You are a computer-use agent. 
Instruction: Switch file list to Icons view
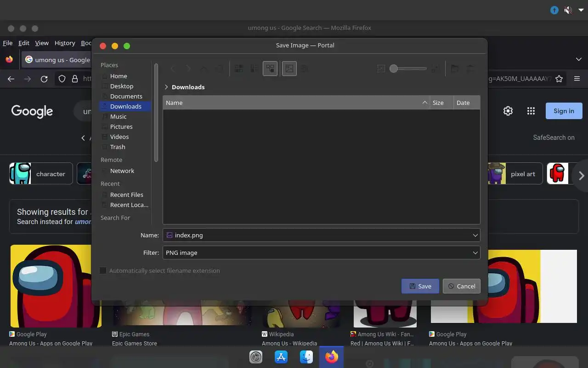(x=239, y=69)
